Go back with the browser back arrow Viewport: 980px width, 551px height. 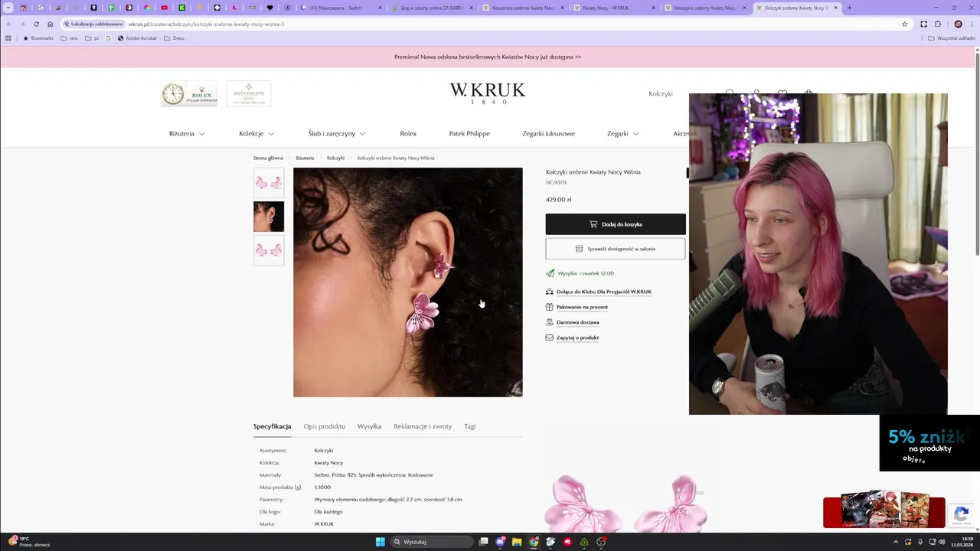click(x=8, y=24)
